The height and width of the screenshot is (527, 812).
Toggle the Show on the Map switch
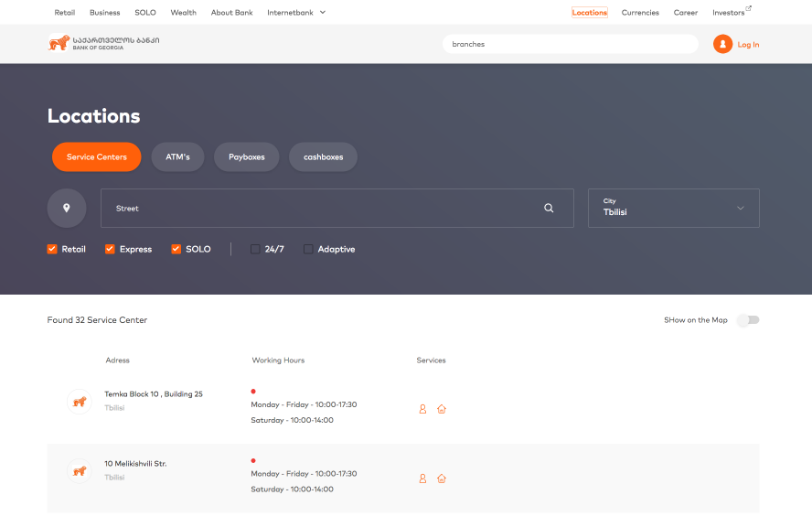(748, 320)
